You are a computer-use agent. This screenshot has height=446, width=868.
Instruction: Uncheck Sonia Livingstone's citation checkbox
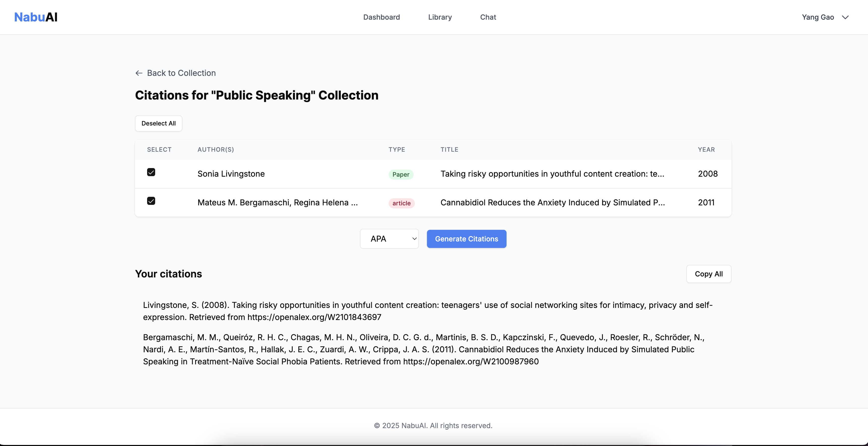click(151, 172)
